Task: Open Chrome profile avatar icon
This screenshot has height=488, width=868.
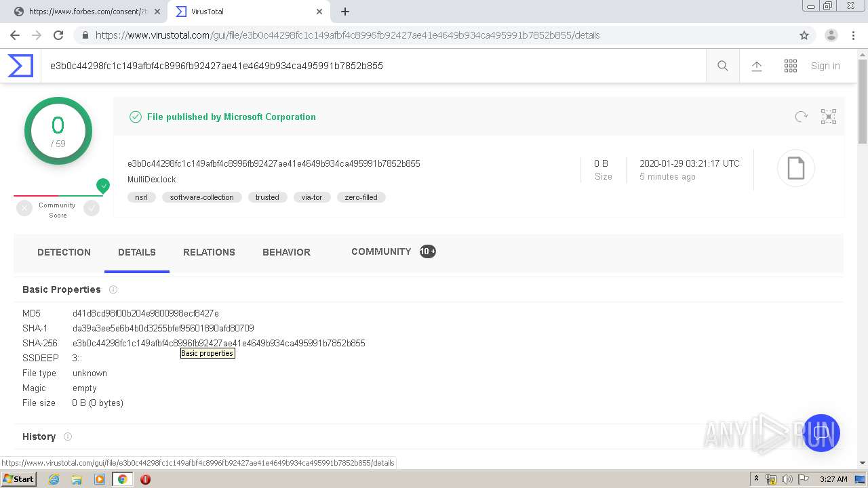Action: (x=831, y=35)
